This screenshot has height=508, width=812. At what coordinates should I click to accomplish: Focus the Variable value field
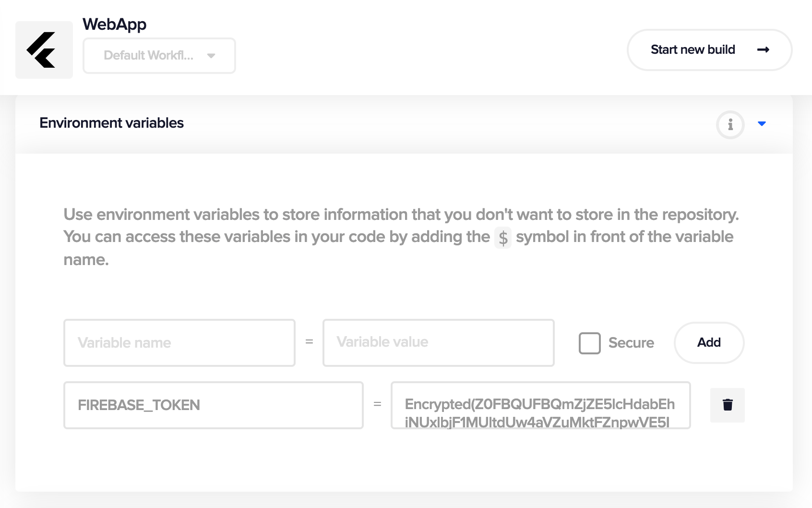tap(439, 343)
